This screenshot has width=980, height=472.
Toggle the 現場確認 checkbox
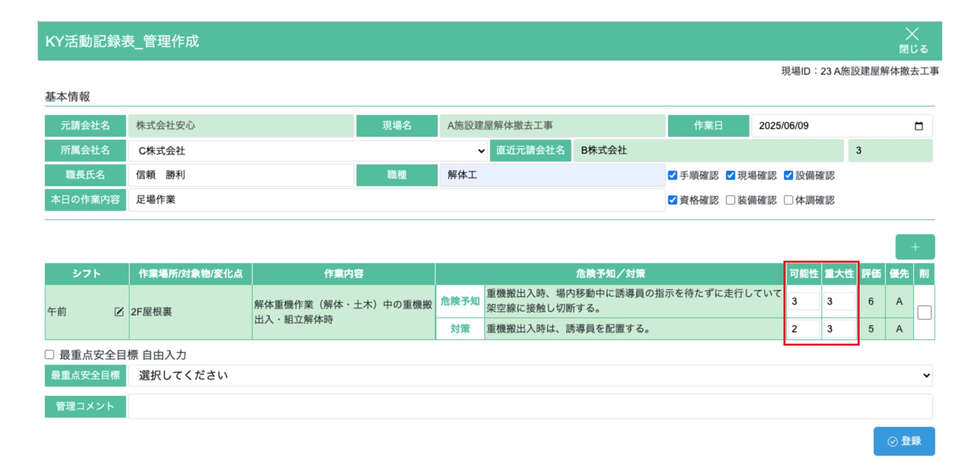pos(730,175)
